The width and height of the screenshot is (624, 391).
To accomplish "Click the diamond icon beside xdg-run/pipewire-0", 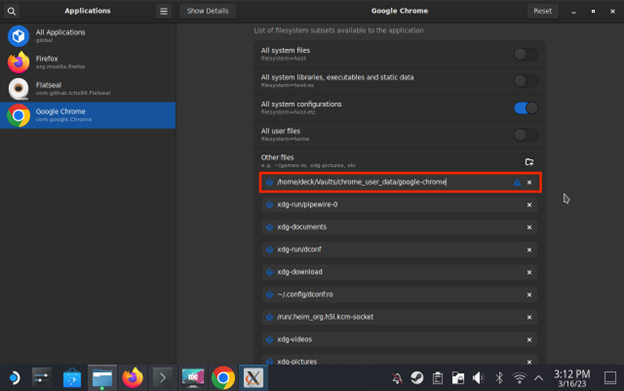I will tap(269, 205).
